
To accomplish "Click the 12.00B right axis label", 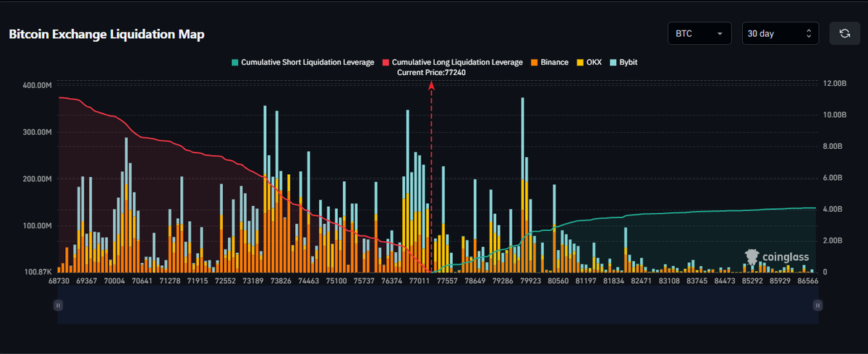I will tap(835, 85).
